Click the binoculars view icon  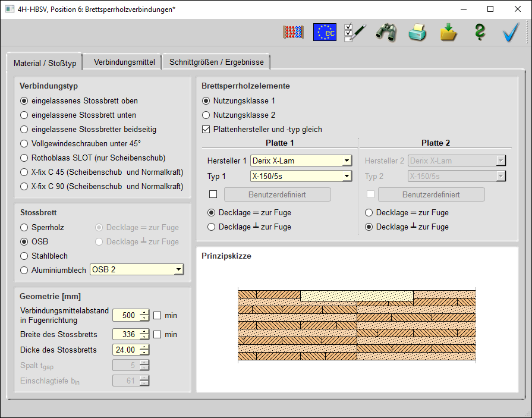(386, 33)
